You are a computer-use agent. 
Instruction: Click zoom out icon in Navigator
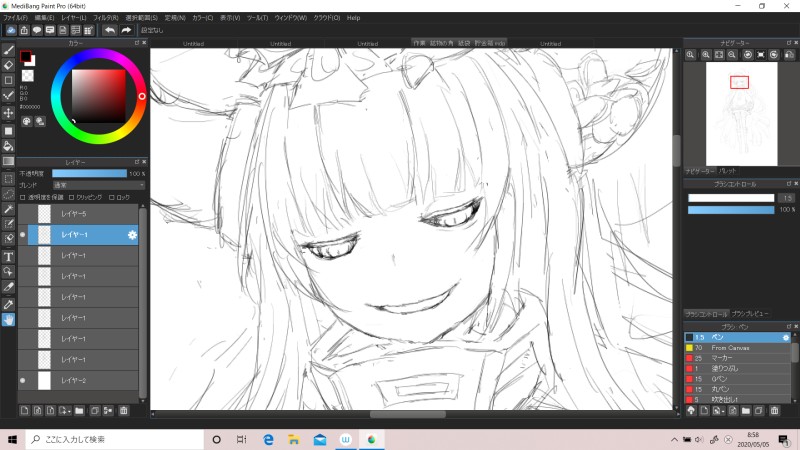point(732,55)
